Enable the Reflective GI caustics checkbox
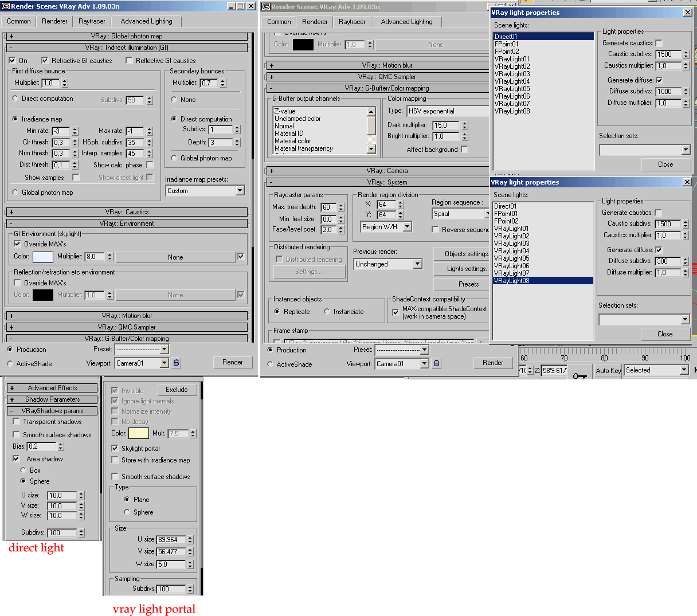697x616 pixels. pos(129,60)
